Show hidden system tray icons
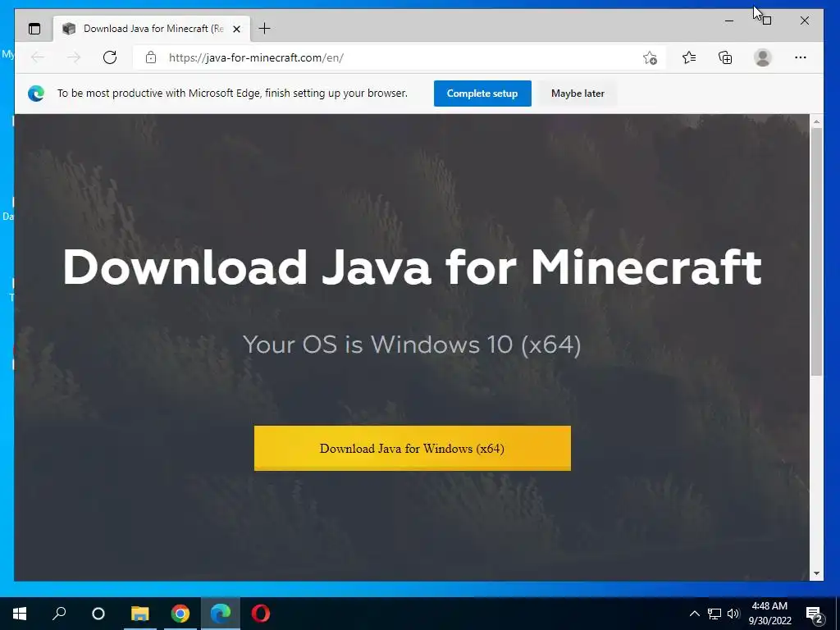Viewport: 840px width, 630px height. [x=694, y=614]
